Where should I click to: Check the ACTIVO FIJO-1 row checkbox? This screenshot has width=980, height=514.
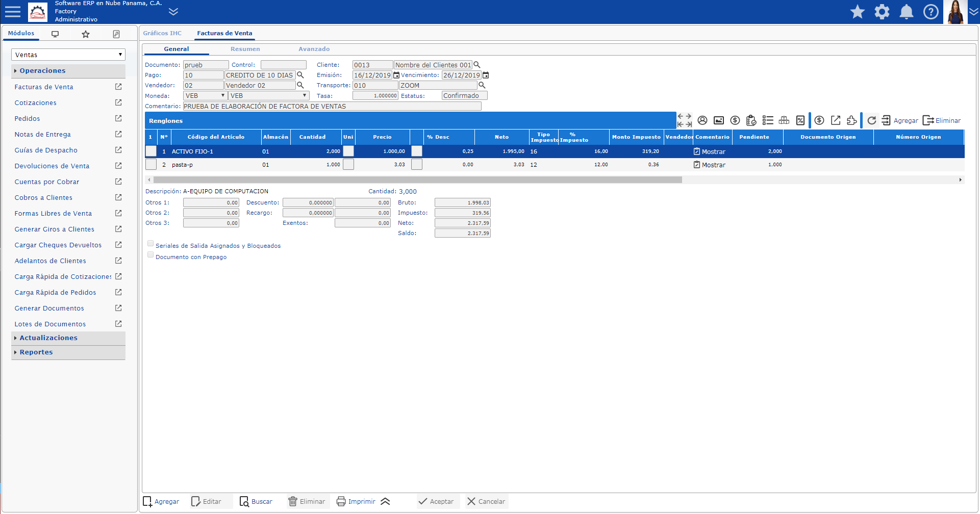click(x=151, y=151)
